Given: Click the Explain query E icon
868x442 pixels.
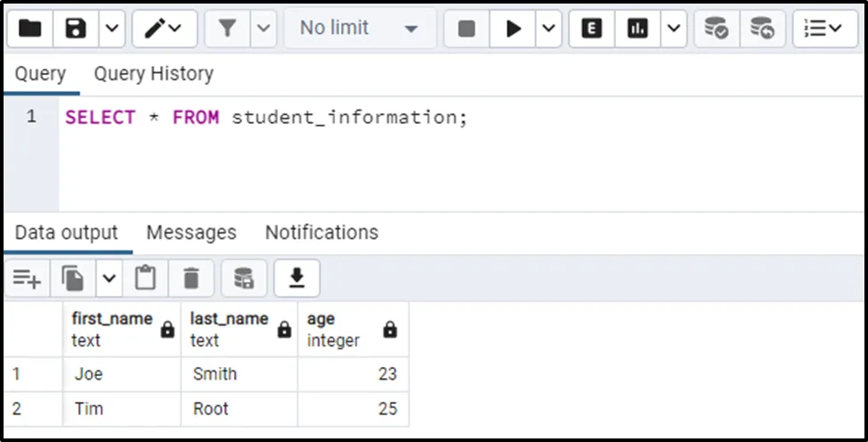Looking at the screenshot, I should click(x=591, y=29).
